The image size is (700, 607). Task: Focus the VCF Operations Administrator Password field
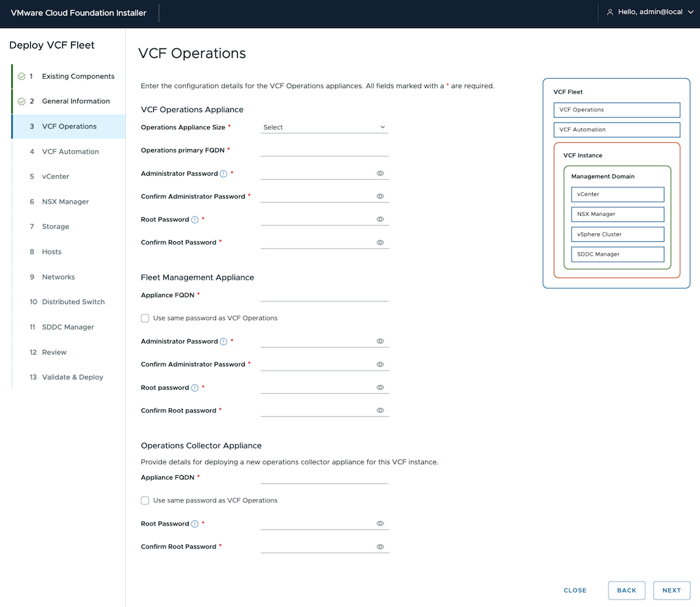point(319,173)
